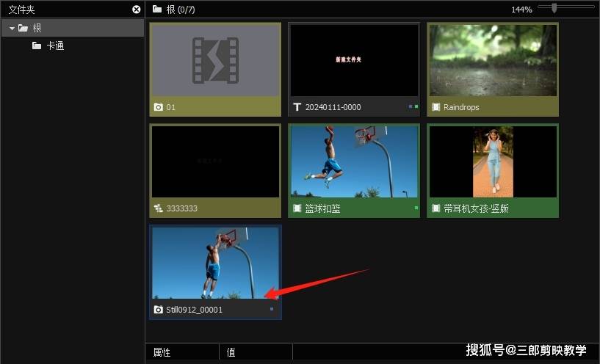
Task: Collapse the 根 root folder tree
Action: 12,28
